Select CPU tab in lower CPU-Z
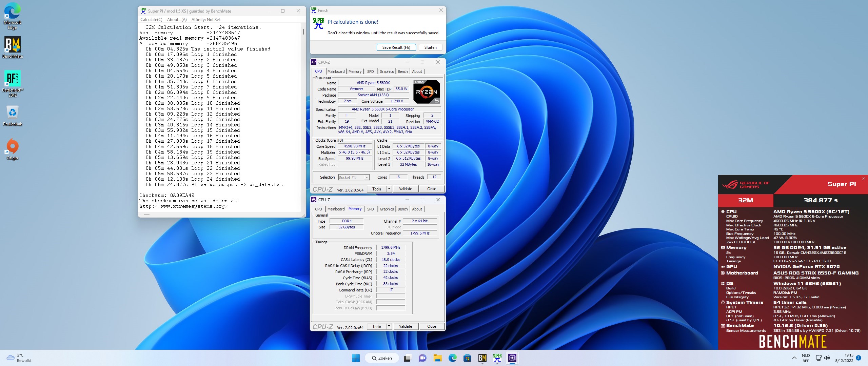Viewport: 868px width, 366px height. tap(318, 209)
